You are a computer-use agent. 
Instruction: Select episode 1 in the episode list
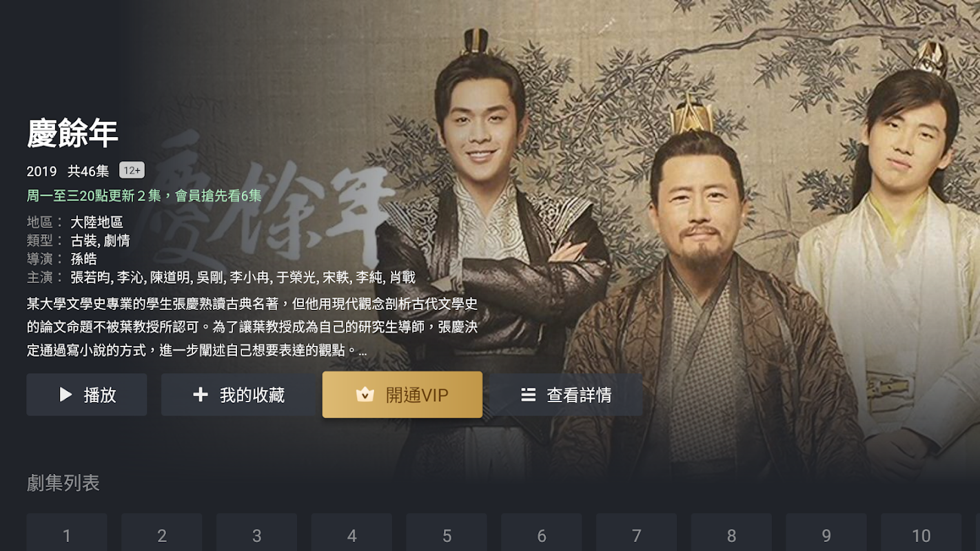(67, 532)
